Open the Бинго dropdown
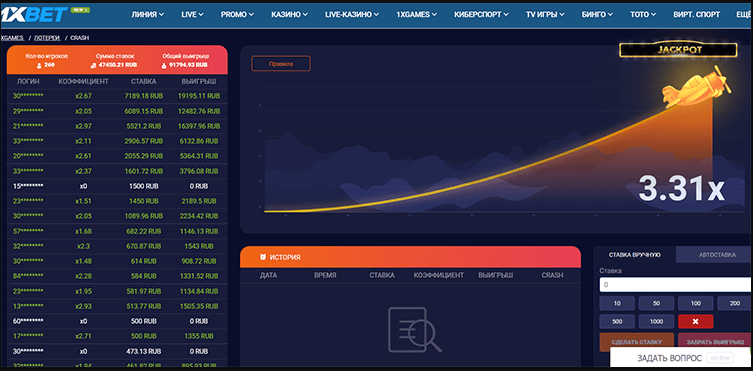 coord(597,14)
